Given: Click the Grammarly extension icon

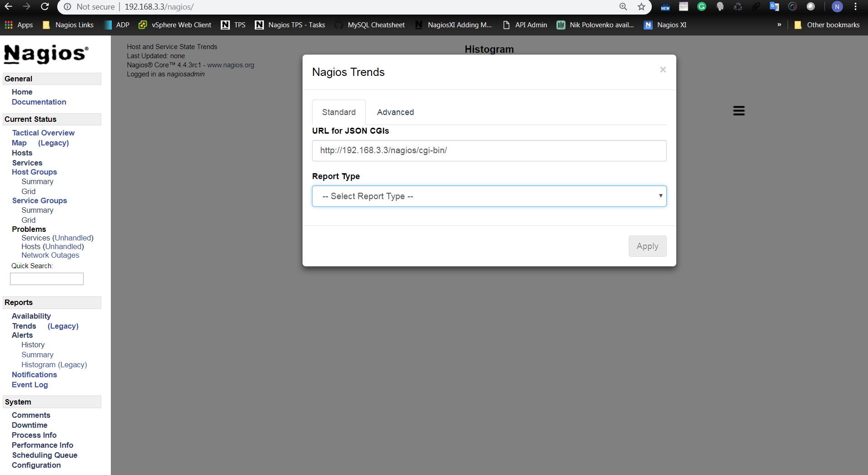Looking at the screenshot, I should (x=701, y=7).
